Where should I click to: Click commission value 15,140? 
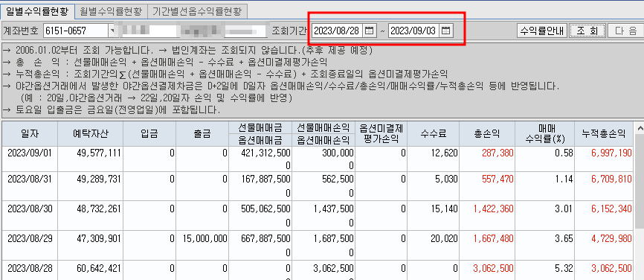pyautogui.click(x=445, y=209)
